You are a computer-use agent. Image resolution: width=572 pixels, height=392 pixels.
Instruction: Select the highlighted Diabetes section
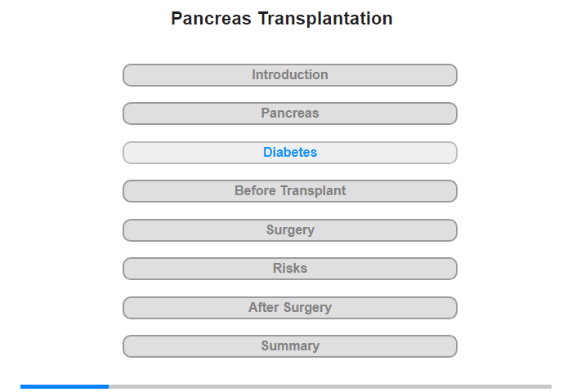(289, 153)
